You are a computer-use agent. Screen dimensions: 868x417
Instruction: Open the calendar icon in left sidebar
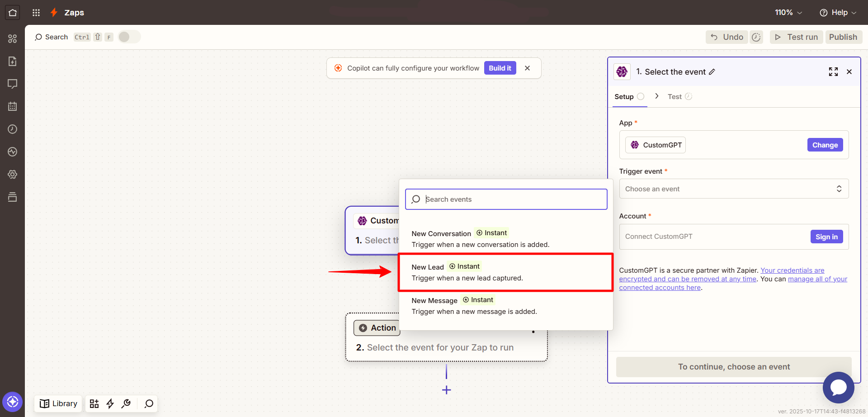tap(13, 106)
